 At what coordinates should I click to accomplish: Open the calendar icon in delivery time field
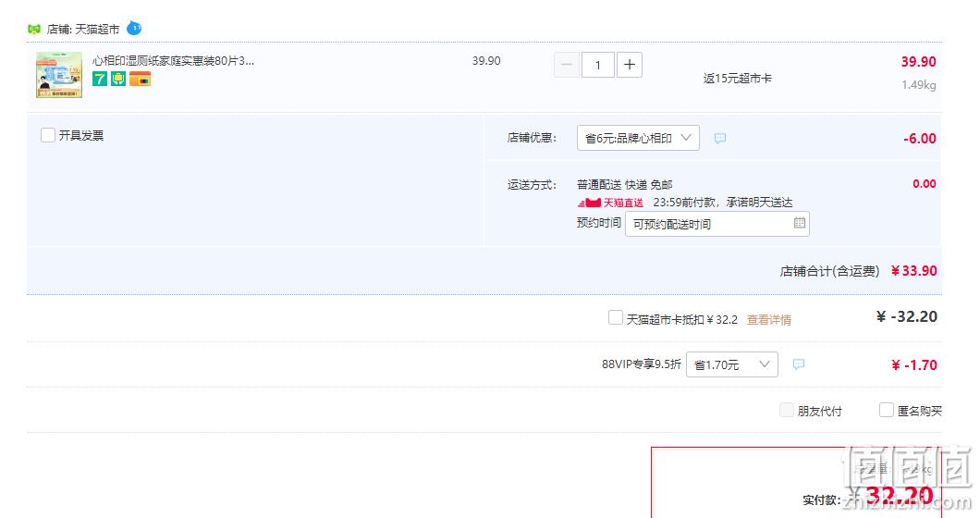800,223
